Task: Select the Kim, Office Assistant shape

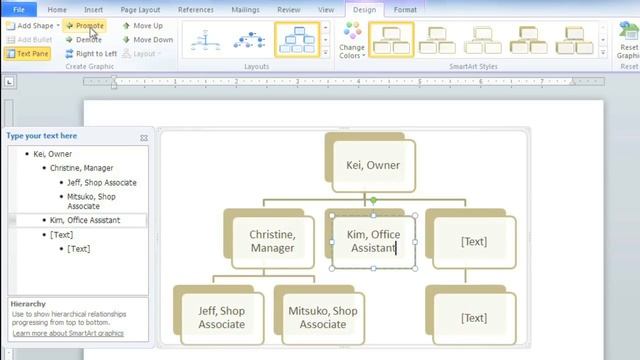Action: 373,241
